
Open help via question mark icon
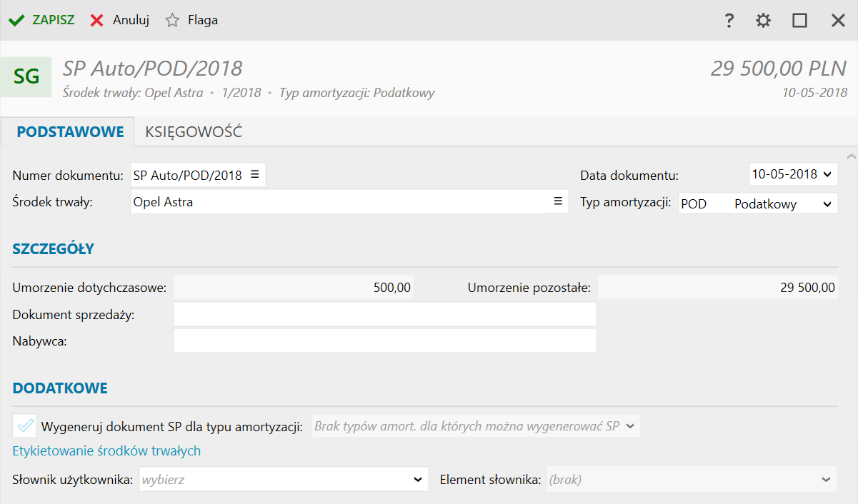[x=729, y=21]
